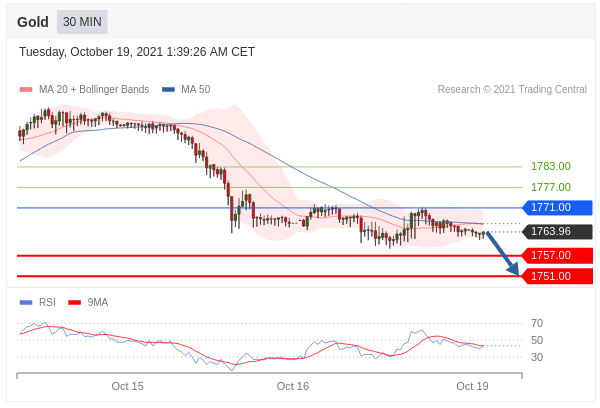600x408 pixels.
Task: Click the 30 MIN timeframe button
Action: [x=82, y=22]
